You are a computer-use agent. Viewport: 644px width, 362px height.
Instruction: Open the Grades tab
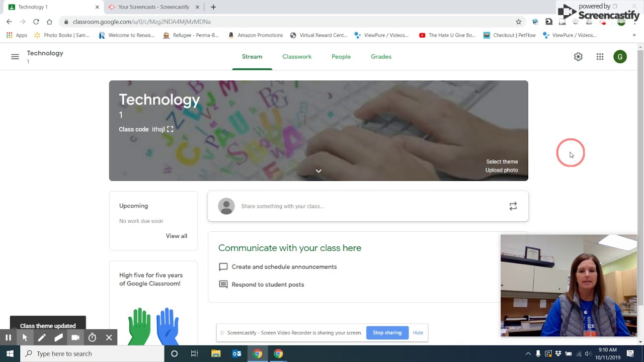click(x=381, y=57)
